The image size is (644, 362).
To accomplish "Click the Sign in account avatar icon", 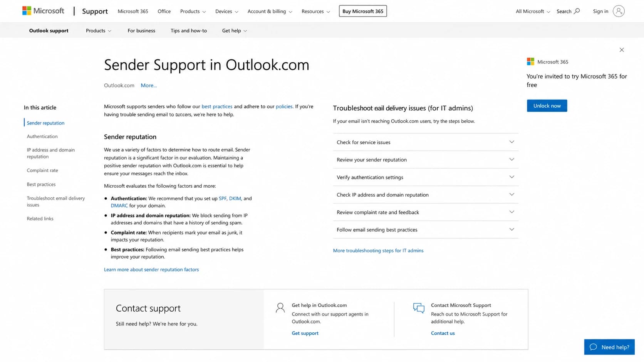I will (619, 11).
